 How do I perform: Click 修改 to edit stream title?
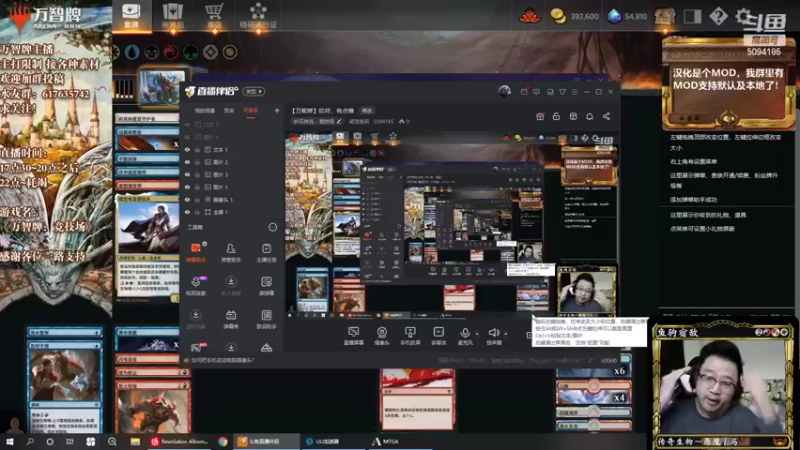367,110
